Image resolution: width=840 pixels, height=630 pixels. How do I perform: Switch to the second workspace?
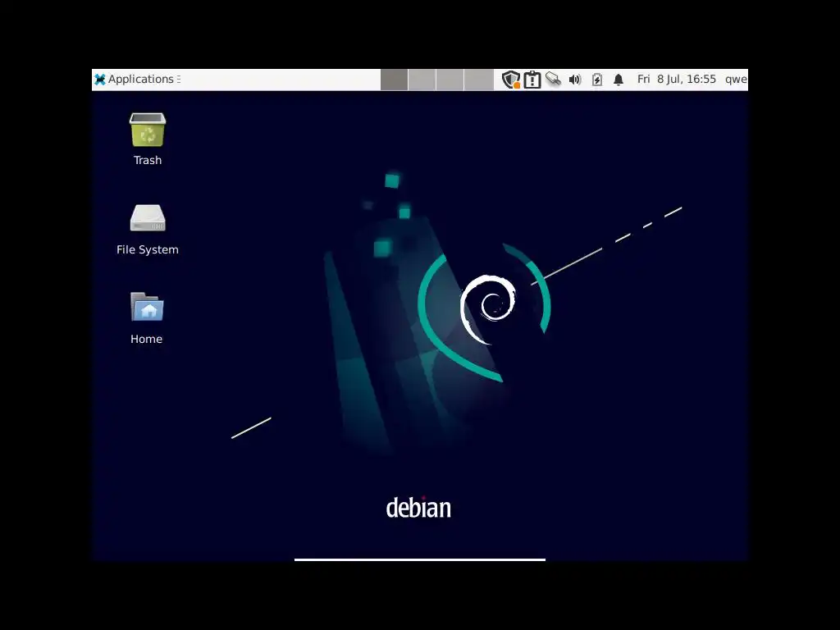[422, 80]
